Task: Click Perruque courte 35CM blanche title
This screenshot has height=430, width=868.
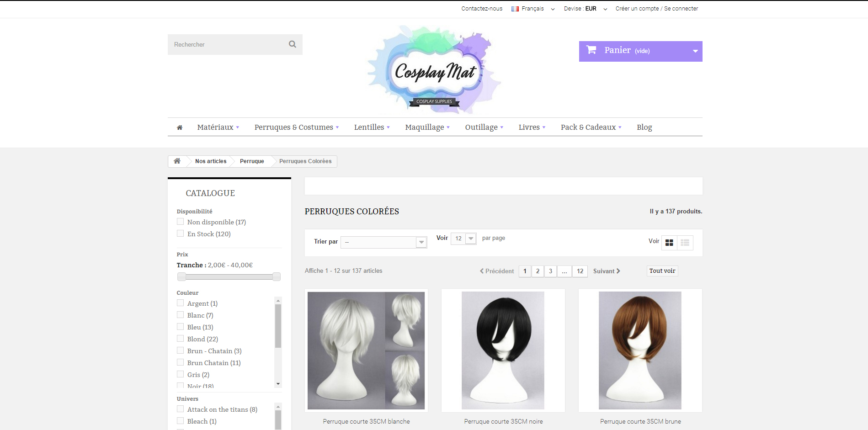Action: (366, 421)
